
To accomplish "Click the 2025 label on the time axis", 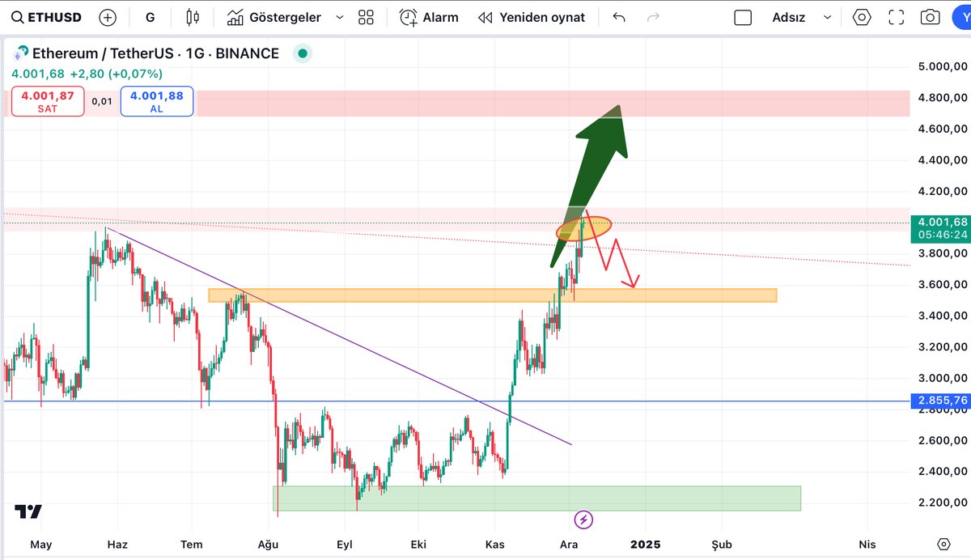I will (646, 544).
